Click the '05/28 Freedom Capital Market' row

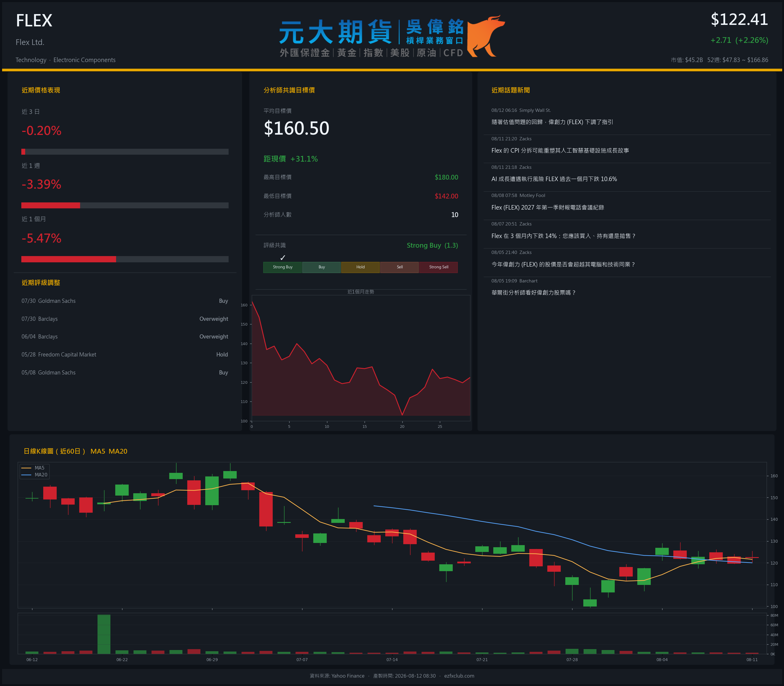[125, 354]
